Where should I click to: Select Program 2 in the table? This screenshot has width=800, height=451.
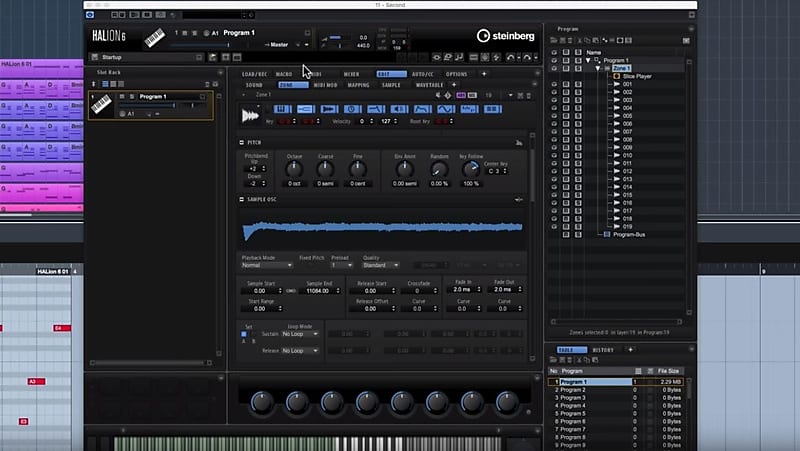[573, 390]
